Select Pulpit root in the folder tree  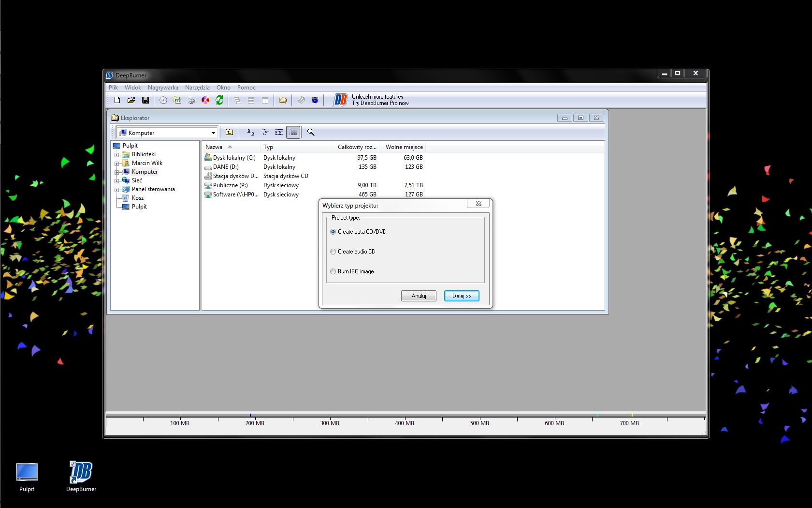[130, 146]
